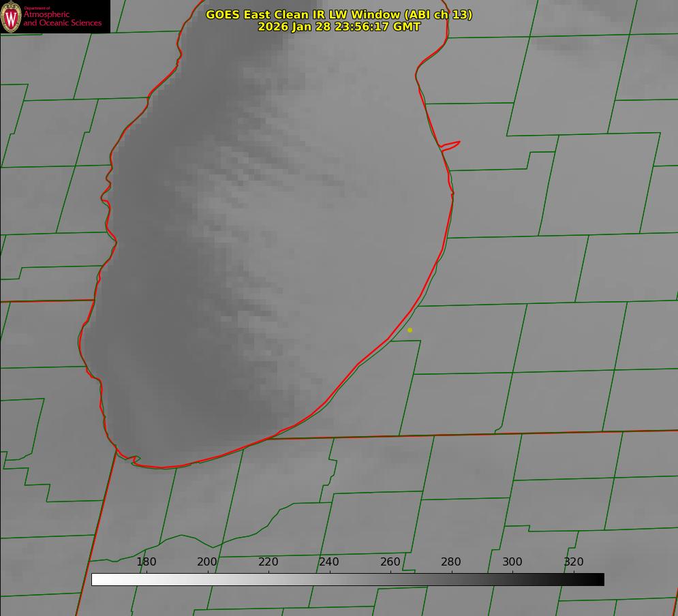678x616 pixels.
Task: Click the 300 colorbar tick label
Action: tap(512, 562)
